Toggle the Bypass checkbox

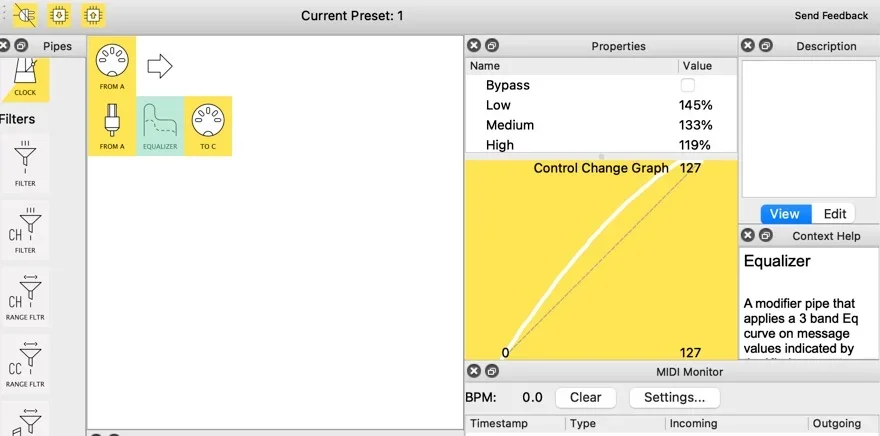[687, 85]
